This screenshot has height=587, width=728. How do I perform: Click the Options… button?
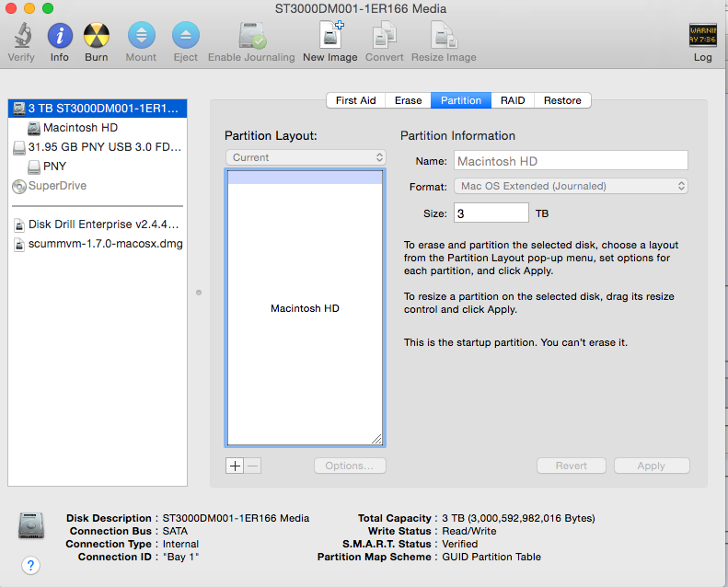tap(350, 466)
